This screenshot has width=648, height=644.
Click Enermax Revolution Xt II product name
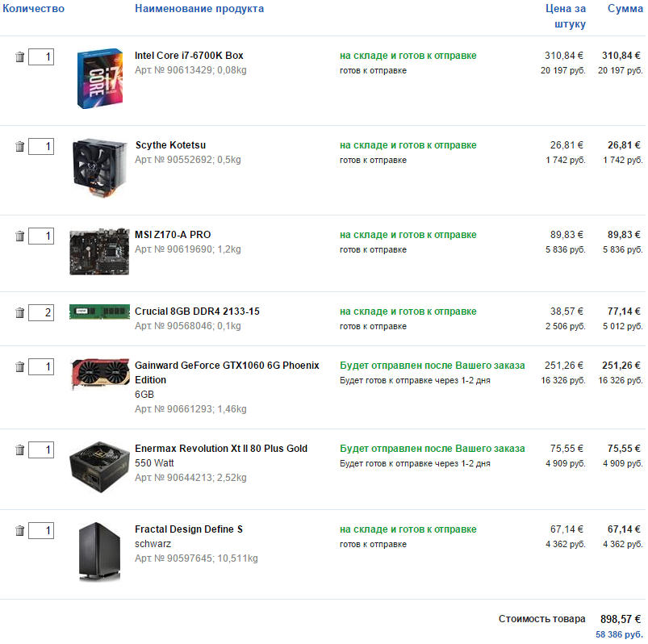[221, 449]
